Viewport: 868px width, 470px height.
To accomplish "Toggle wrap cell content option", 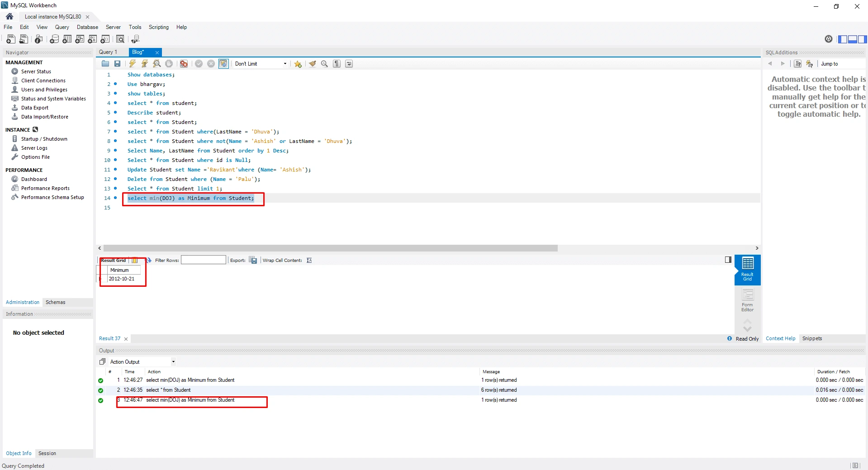I will point(309,261).
